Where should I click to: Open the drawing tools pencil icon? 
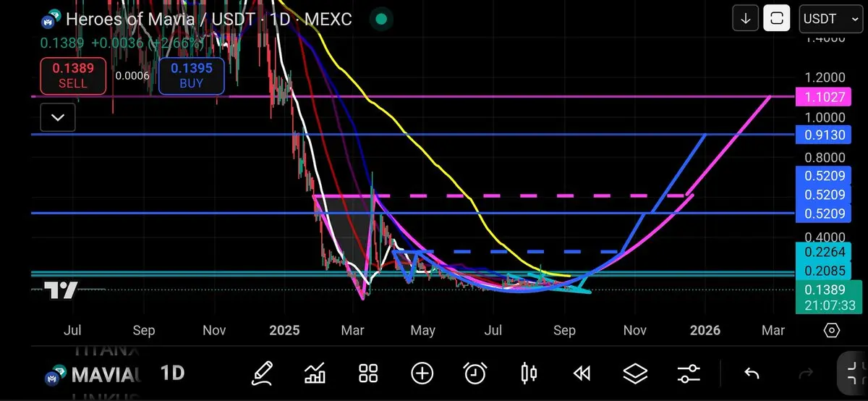262,373
